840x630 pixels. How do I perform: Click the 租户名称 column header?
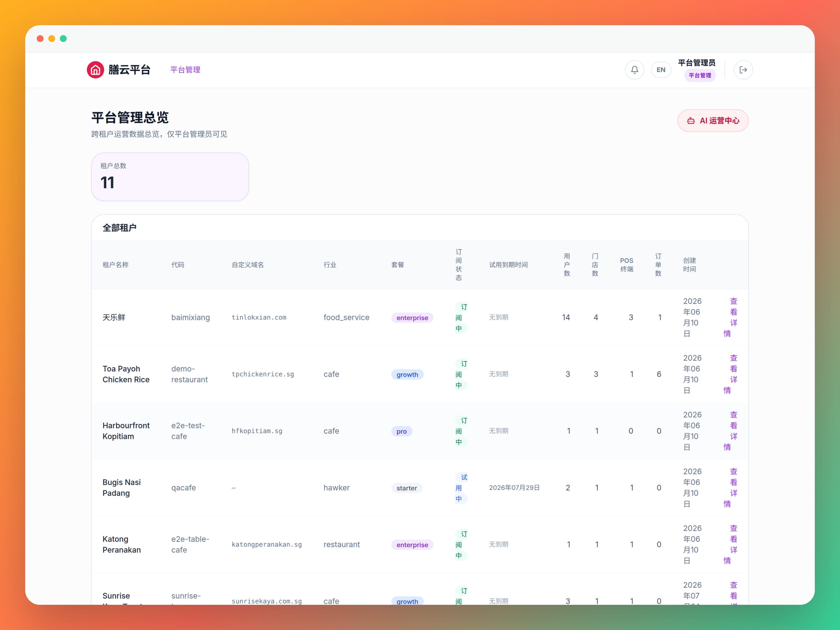(115, 265)
